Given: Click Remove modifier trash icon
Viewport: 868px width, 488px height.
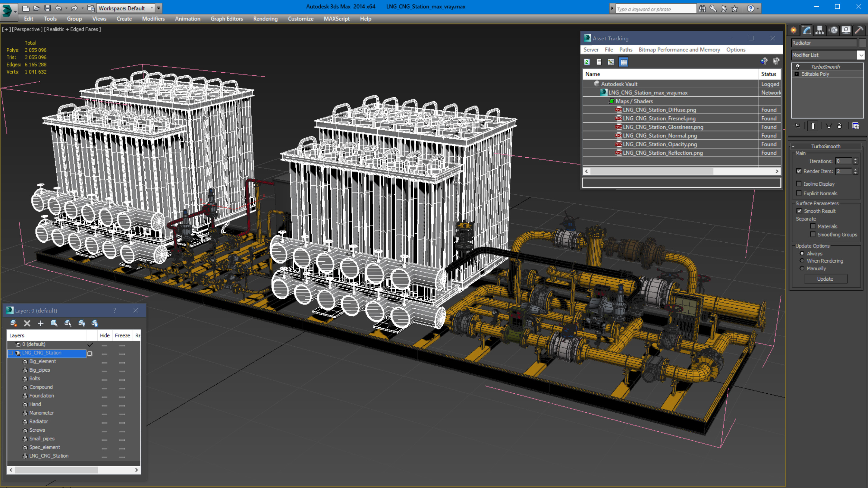Looking at the screenshot, I should click(839, 126).
